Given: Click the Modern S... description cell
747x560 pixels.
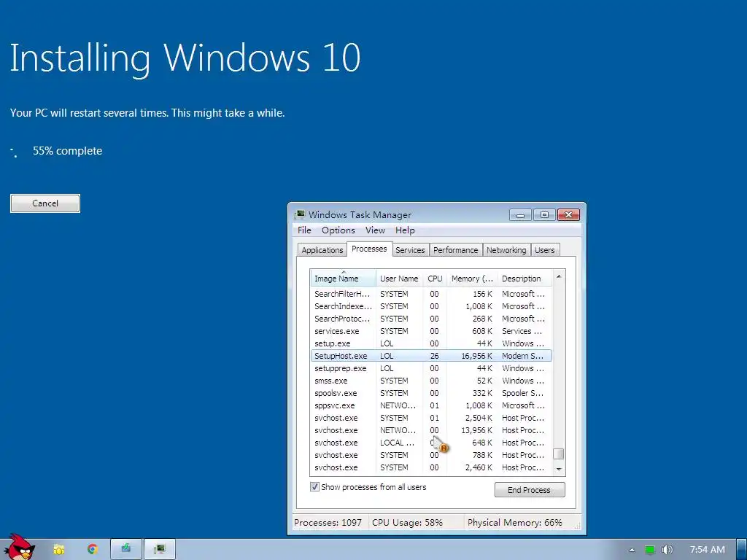Looking at the screenshot, I should tap(522, 356).
